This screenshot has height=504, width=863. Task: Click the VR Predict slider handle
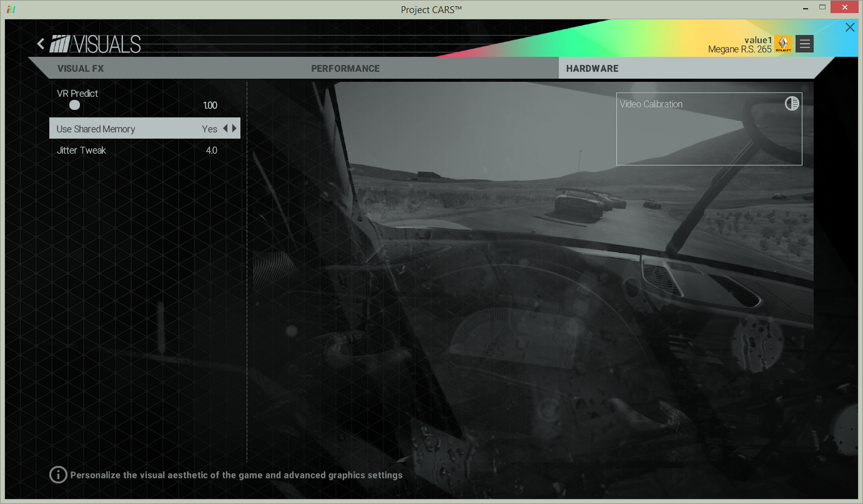[x=74, y=105]
